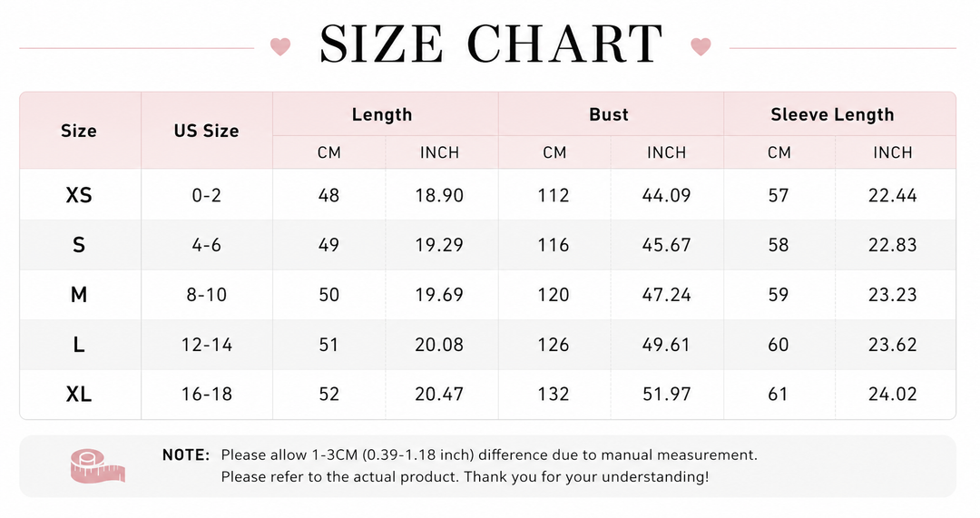Select the Sleeve Length column header
The width and height of the screenshot is (980, 518).
pos(832,114)
